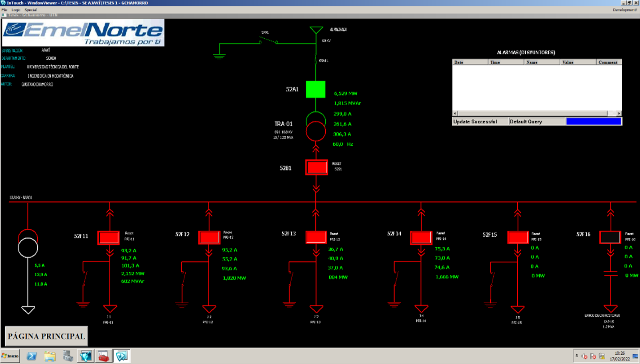Toggle feeder breaker 52F13

click(x=316, y=238)
